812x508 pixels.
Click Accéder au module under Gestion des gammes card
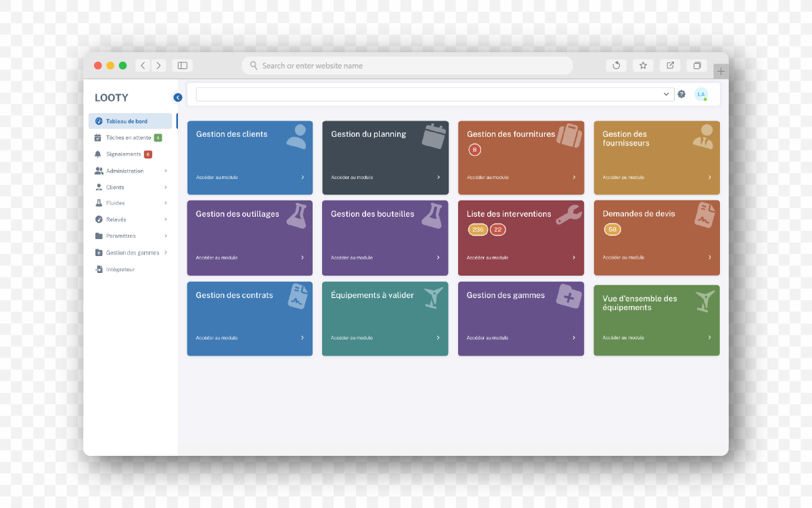(x=488, y=337)
